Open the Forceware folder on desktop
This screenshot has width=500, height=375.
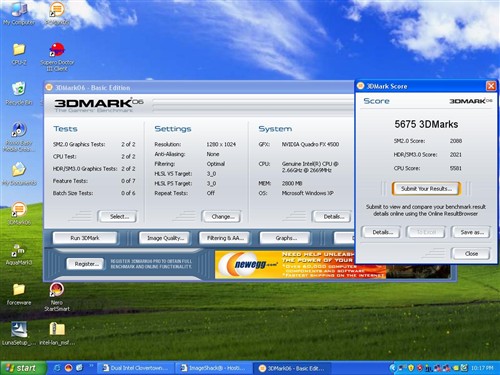19,294
